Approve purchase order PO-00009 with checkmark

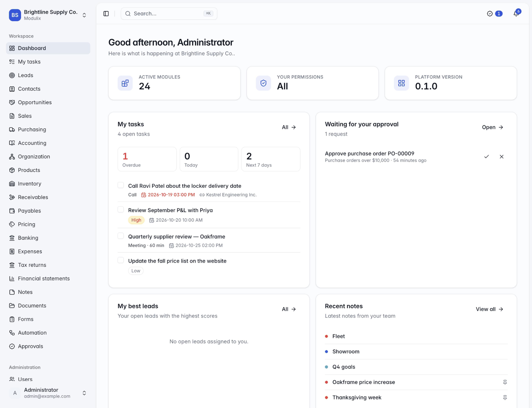point(486,157)
